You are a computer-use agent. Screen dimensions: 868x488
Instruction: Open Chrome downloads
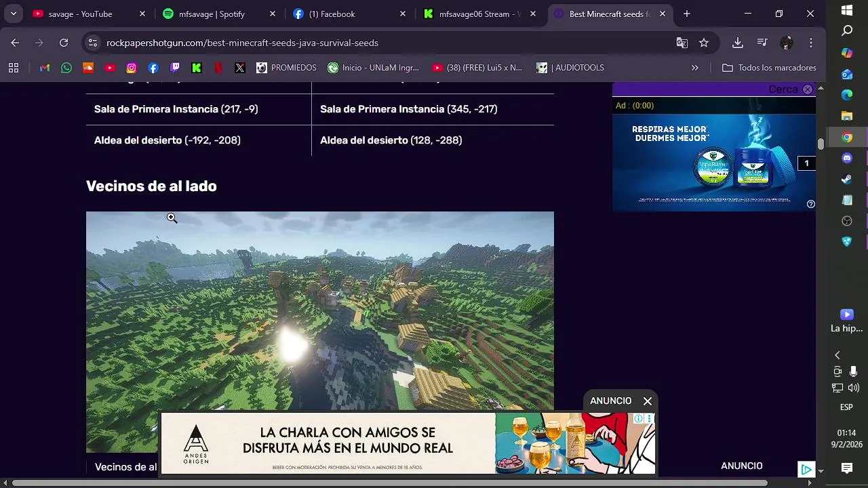[738, 43]
